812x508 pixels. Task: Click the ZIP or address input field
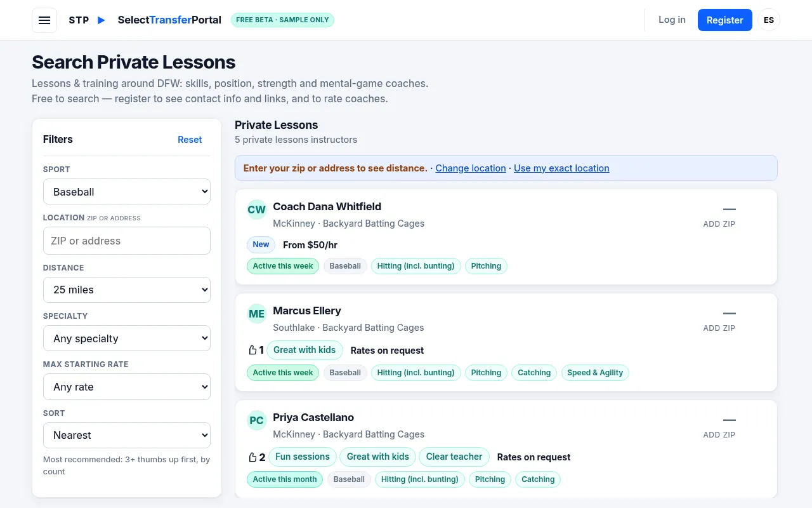(127, 241)
